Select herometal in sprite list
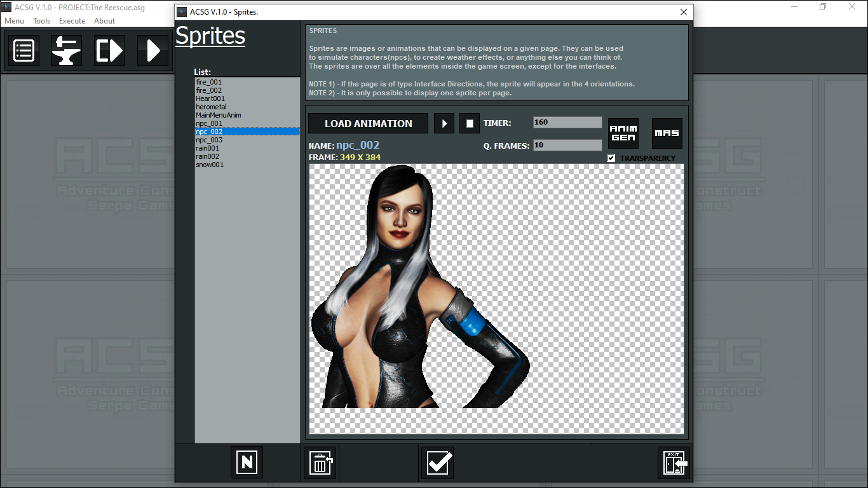The height and width of the screenshot is (488, 868). tap(247, 107)
